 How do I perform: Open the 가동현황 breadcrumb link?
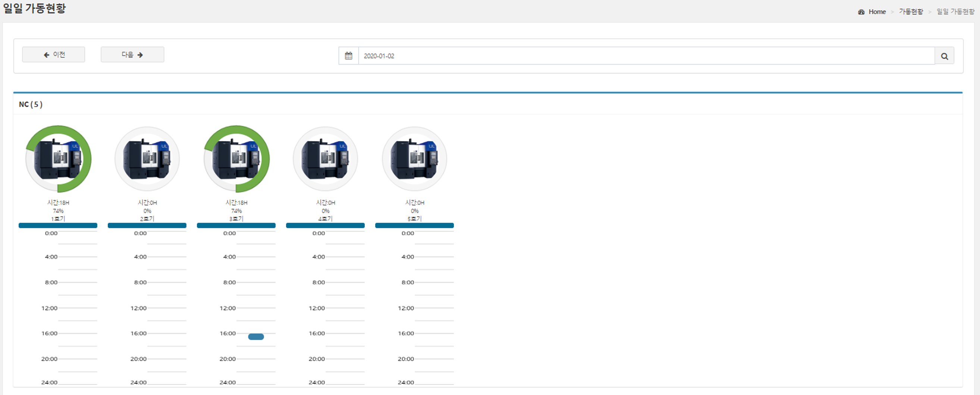coord(911,12)
